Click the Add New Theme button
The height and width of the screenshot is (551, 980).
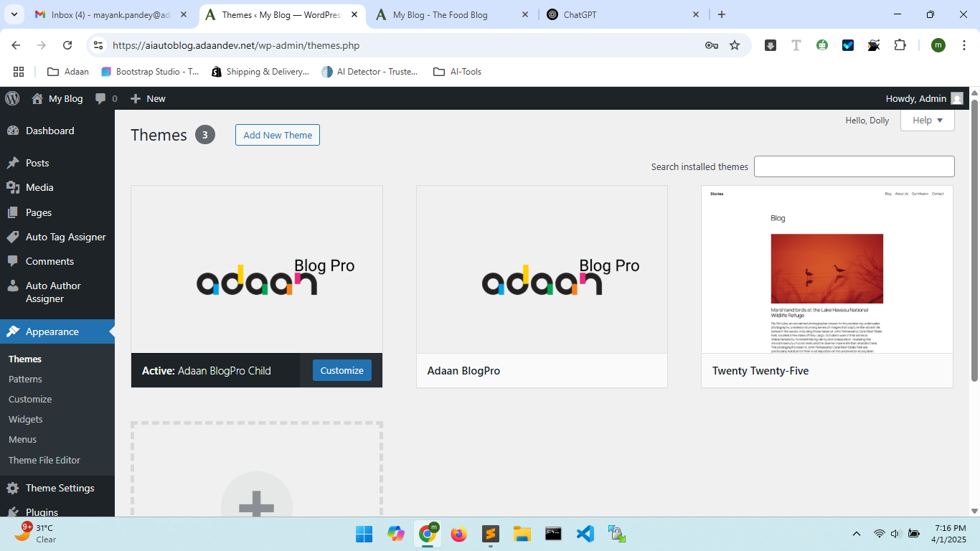tap(277, 135)
